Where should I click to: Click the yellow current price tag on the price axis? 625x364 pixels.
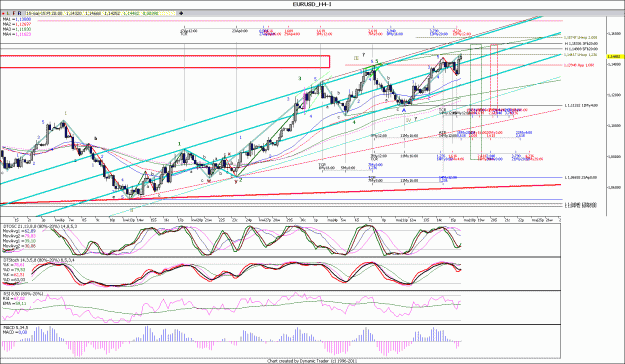point(615,57)
